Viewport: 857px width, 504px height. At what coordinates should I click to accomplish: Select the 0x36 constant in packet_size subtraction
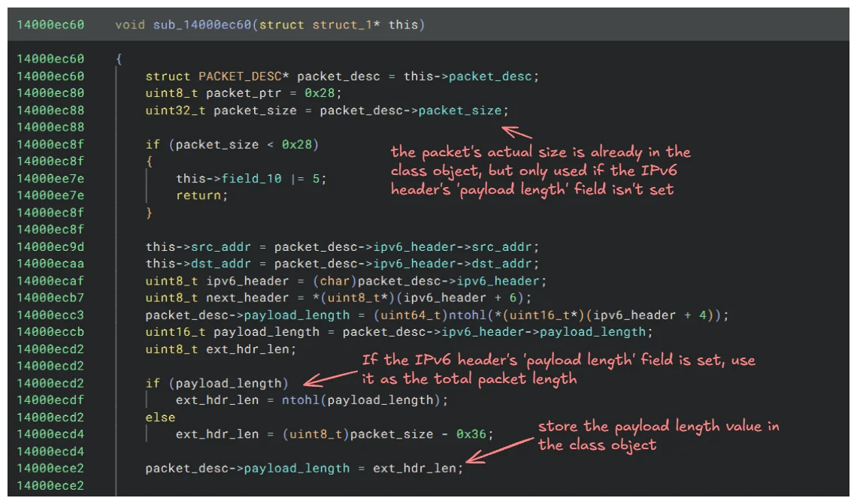[471, 434]
